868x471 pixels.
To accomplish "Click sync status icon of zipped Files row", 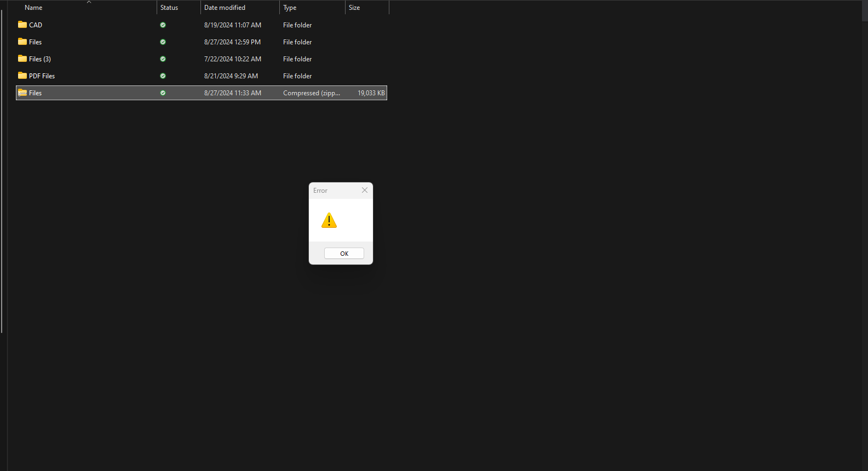I will [163, 93].
